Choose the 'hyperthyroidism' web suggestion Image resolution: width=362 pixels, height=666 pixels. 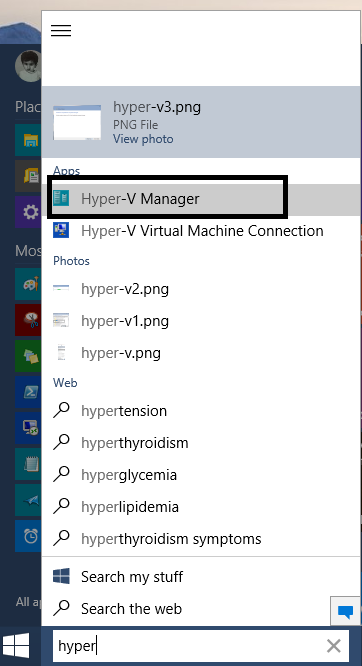coord(201,443)
